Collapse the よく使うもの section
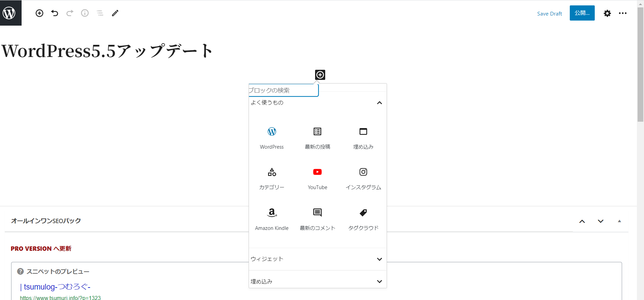Image resolution: width=644 pixels, height=300 pixels. (379, 103)
